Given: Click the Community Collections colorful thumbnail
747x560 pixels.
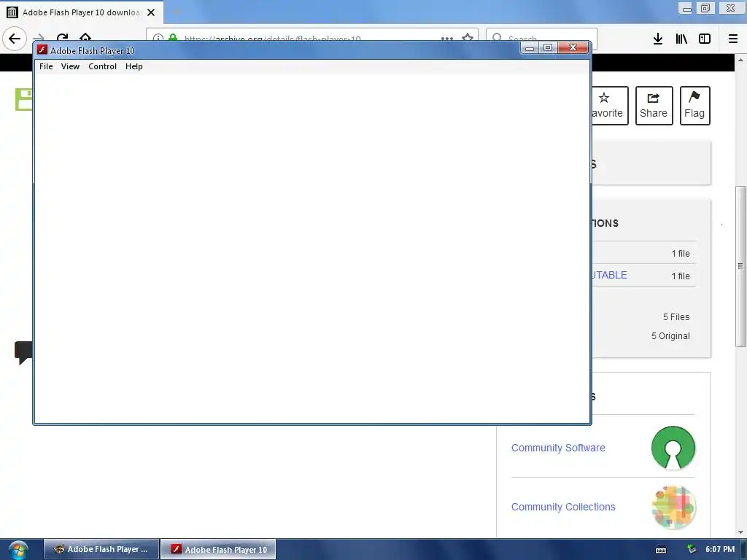Looking at the screenshot, I should pyautogui.click(x=673, y=507).
